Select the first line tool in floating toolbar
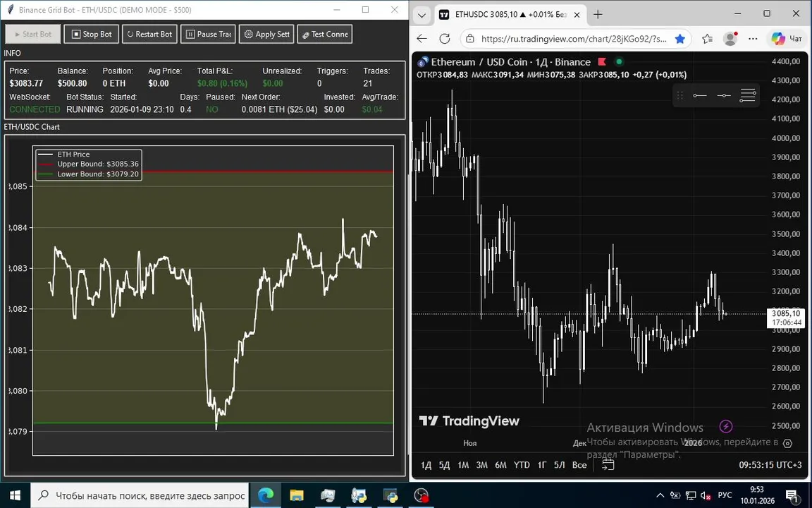 700,95
